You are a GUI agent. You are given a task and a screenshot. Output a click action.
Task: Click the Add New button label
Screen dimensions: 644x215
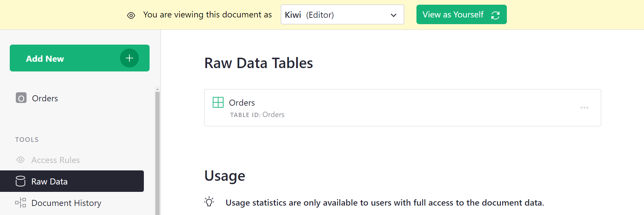pos(45,59)
